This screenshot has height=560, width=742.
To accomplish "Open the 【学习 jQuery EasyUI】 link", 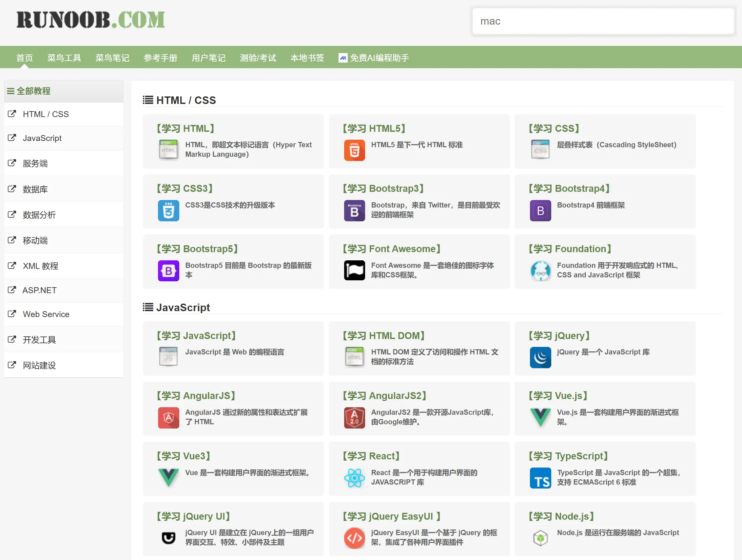I will point(391,516).
